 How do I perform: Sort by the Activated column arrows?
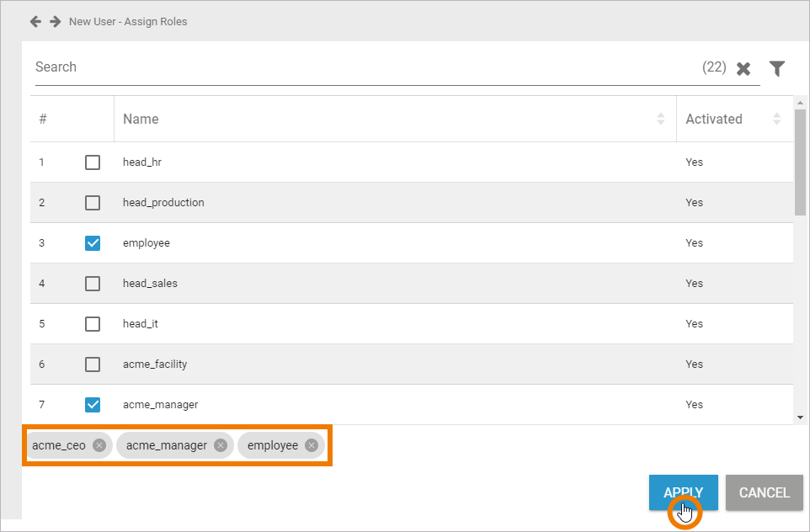pyautogui.click(x=776, y=120)
